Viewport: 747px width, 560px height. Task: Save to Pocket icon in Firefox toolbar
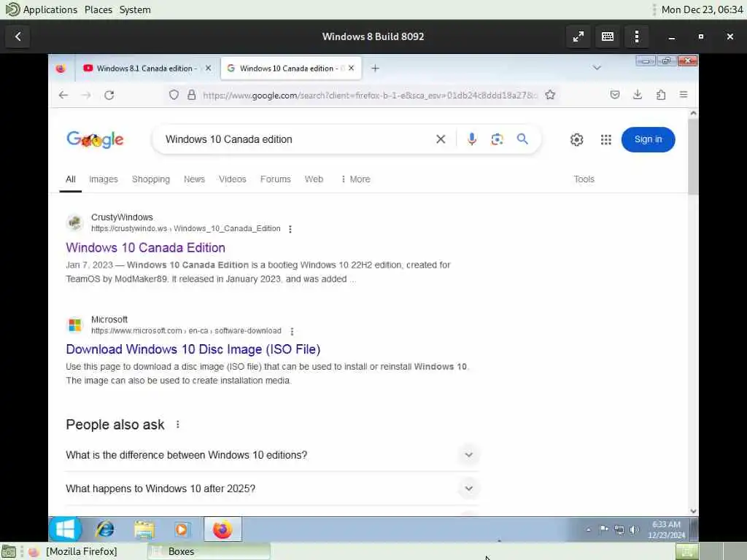615,95
